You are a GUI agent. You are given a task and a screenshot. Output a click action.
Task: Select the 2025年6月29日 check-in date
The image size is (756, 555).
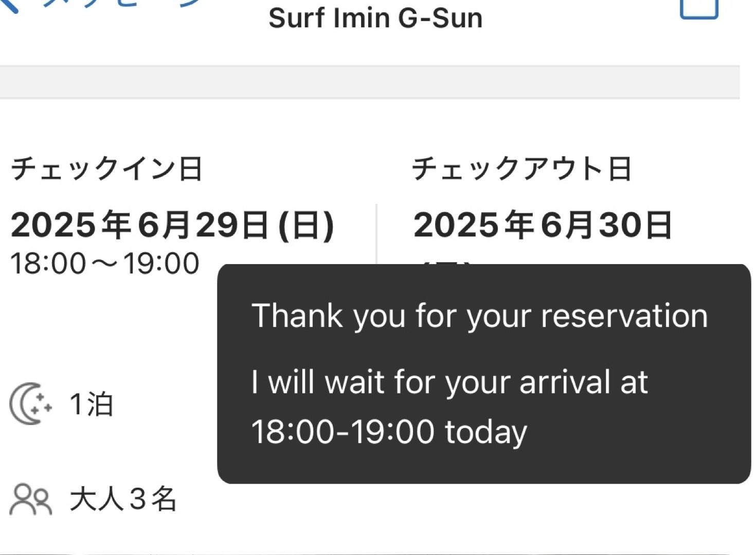140,225
